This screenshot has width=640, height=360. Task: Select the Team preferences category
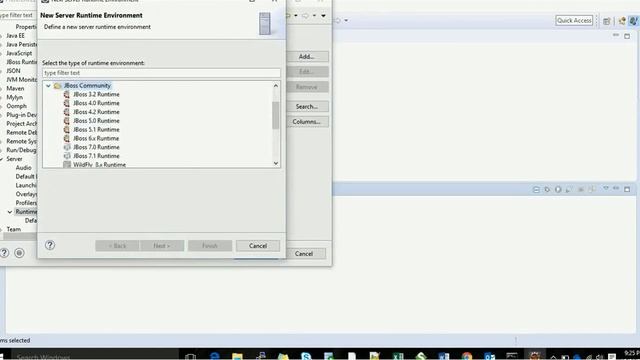tap(13, 229)
